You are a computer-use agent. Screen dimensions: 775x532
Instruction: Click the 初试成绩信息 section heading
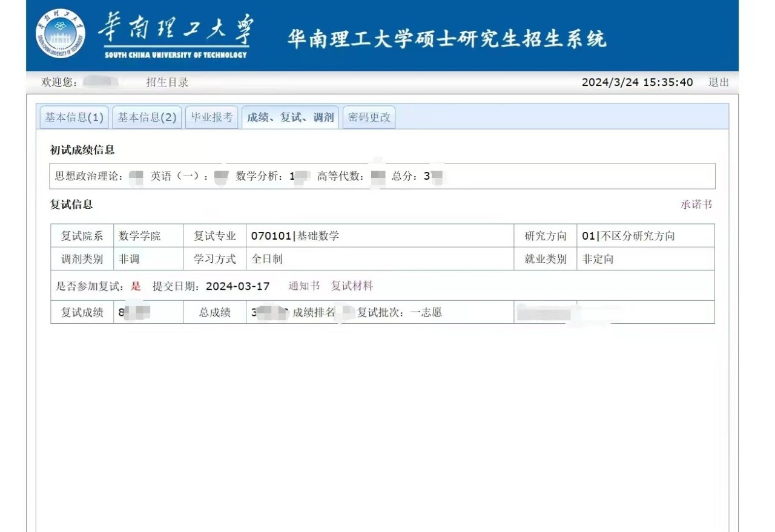82,150
